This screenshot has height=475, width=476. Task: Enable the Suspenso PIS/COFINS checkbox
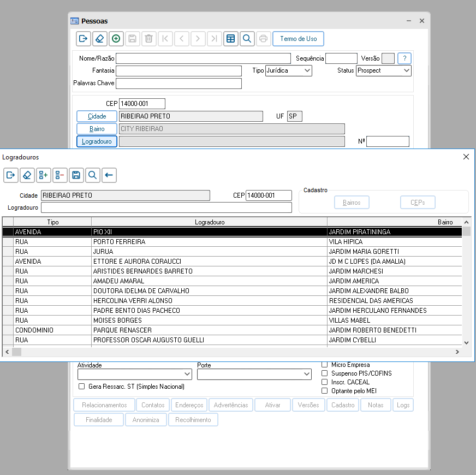(x=324, y=373)
